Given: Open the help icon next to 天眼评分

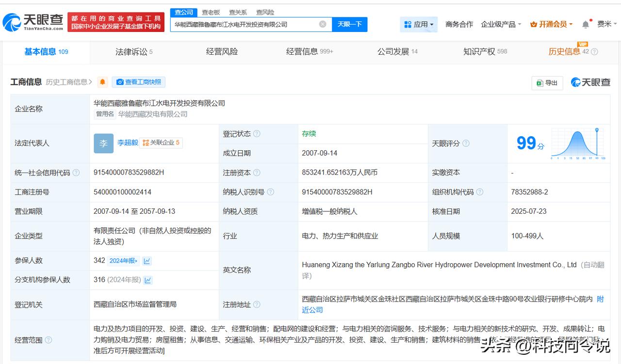Looking at the screenshot, I should pyautogui.click(x=466, y=143).
